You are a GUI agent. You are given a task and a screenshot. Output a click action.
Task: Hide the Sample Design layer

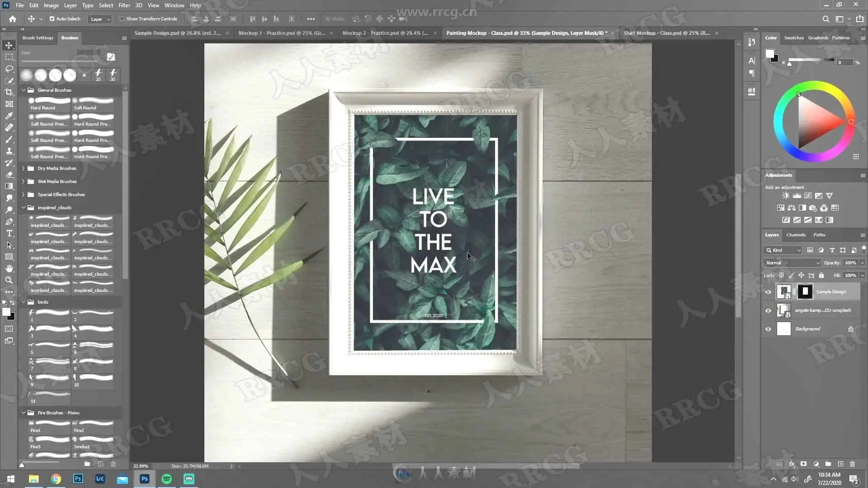[768, 292]
